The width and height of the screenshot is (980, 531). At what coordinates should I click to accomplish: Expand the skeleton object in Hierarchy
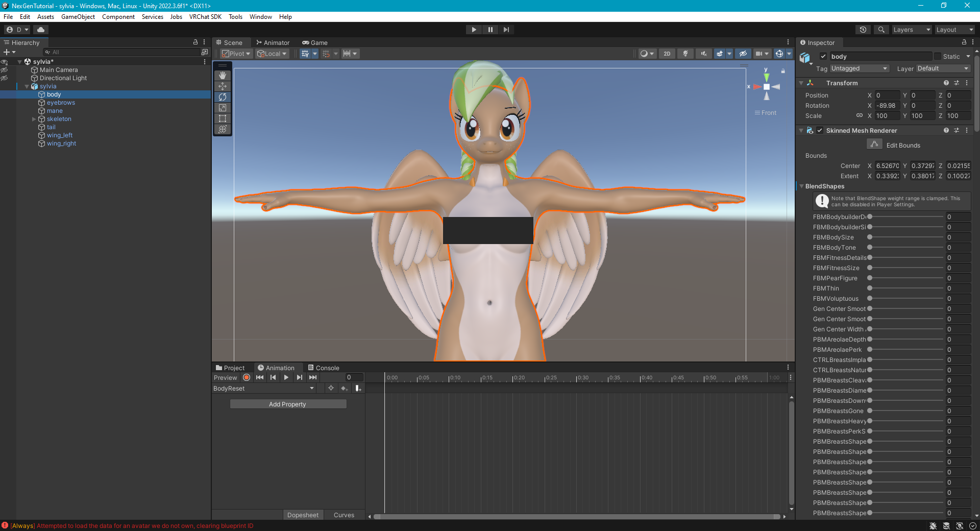click(x=34, y=119)
